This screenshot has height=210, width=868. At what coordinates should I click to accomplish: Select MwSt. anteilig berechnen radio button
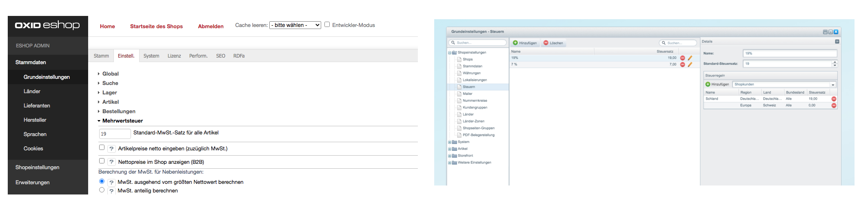pyautogui.click(x=102, y=190)
